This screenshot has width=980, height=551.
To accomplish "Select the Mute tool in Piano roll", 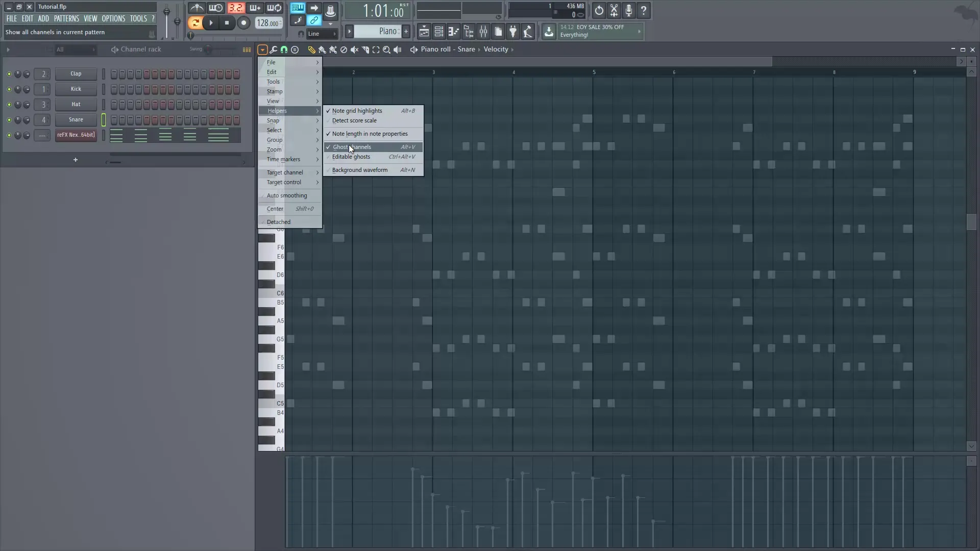I will (355, 49).
